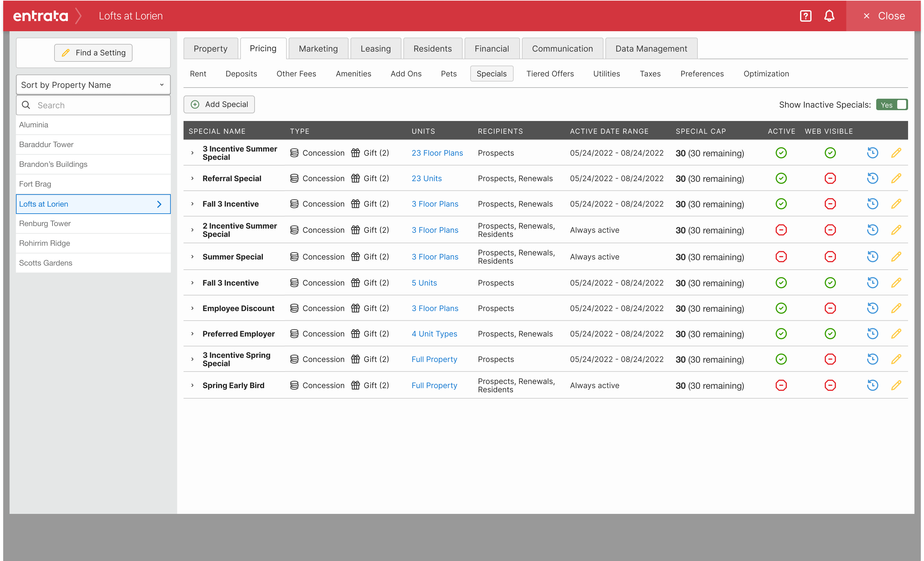Edit Spring Early Bird with pencil icon
Screen dimensions: 924x561
[x=896, y=385]
